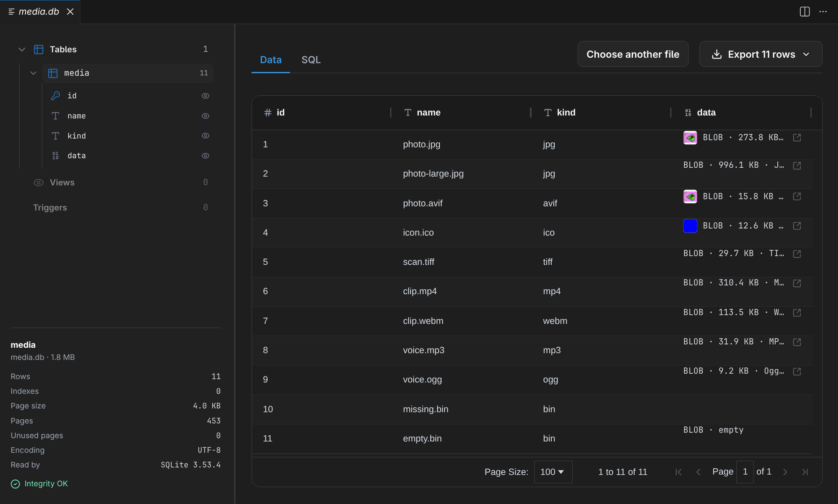
Task: Click the Integrity OK checkmark icon
Action: (x=15, y=484)
